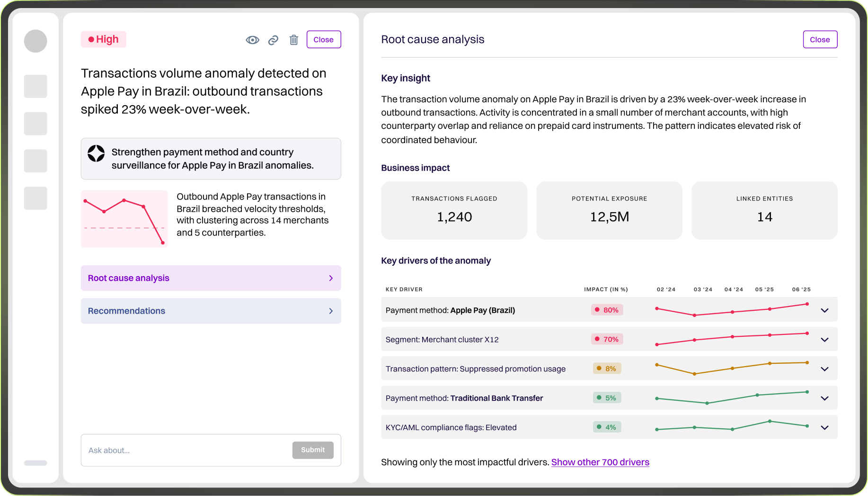The image size is (868, 496).
Task: Expand the Apple Pay (Brazil) driver row
Action: tap(824, 310)
